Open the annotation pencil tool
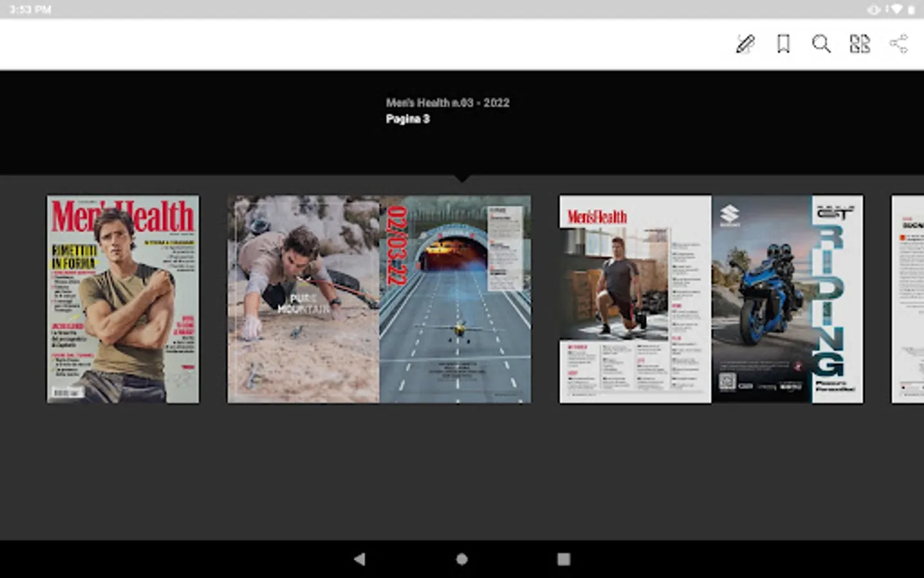This screenshot has height=578, width=924. click(745, 44)
